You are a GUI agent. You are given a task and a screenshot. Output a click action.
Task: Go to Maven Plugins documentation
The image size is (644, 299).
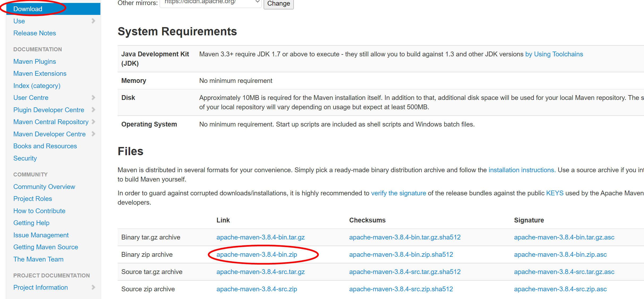(x=35, y=61)
